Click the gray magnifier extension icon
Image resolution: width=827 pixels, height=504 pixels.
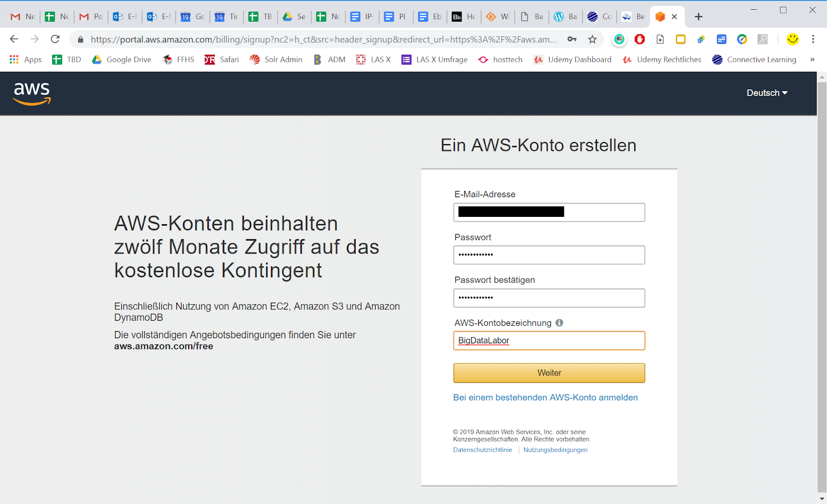[762, 39]
